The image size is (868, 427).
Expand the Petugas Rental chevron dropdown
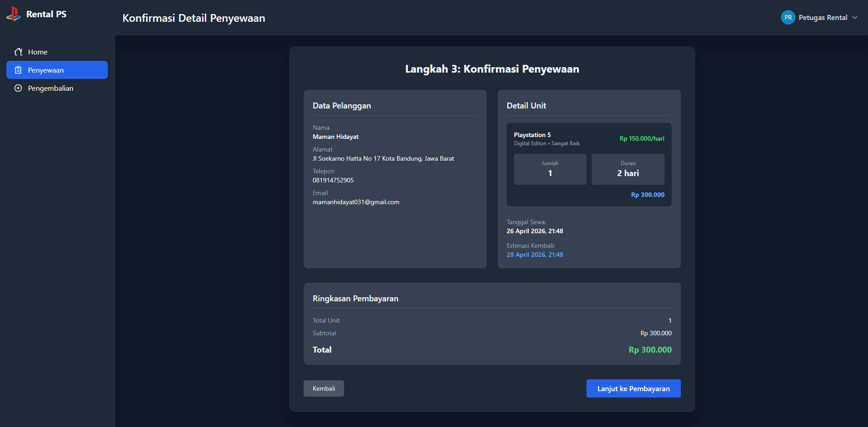pyautogui.click(x=855, y=17)
